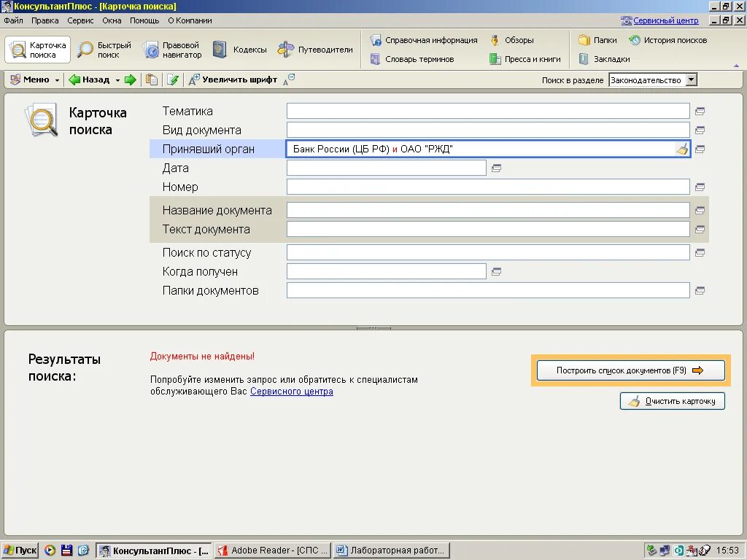Click into the Номер field
Viewport: 747px width, 560px height.
tap(488, 187)
